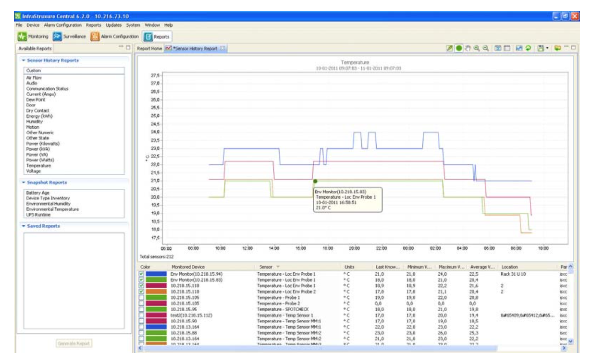Toggle the green circle data points icon
The image size is (592, 364).
[x=459, y=49]
